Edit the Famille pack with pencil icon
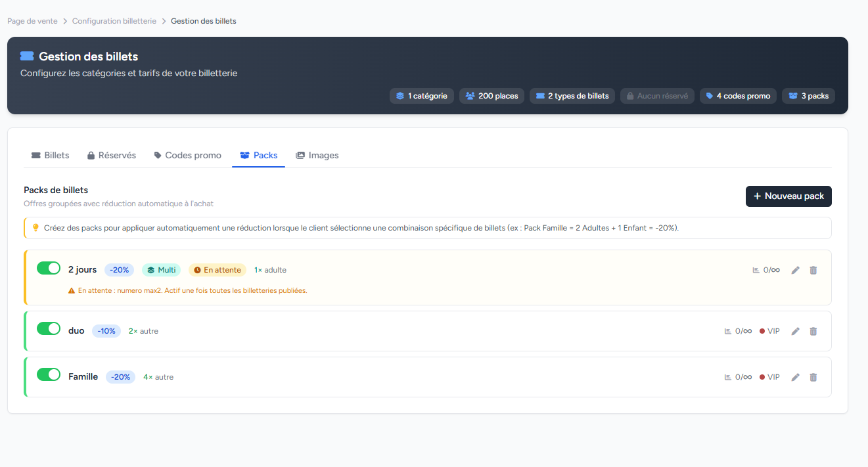Image resolution: width=868 pixels, height=467 pixels. click(795, 377)
